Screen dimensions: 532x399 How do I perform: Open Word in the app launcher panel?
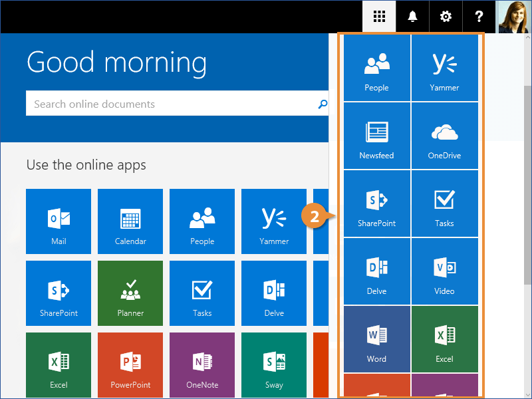tap(376, 339)
